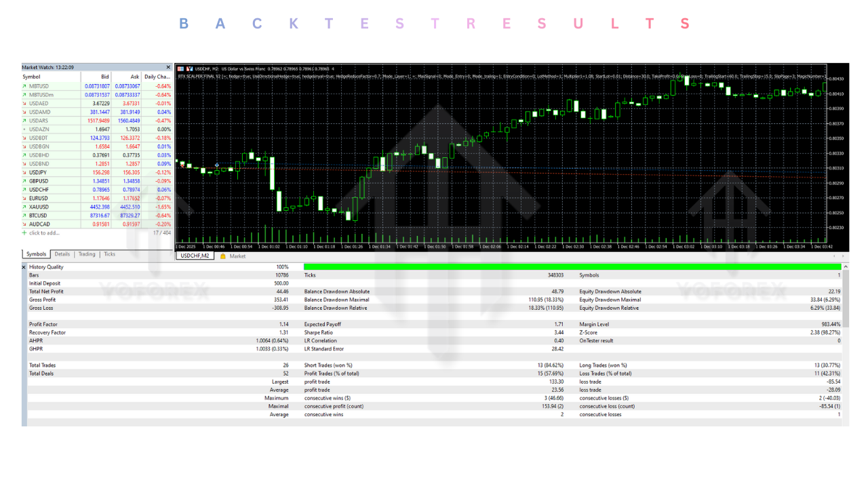This screenshot has width=868, height=488.
Task: Click the downtrend arrow beside AUDCAD
Action: point(24,224)
